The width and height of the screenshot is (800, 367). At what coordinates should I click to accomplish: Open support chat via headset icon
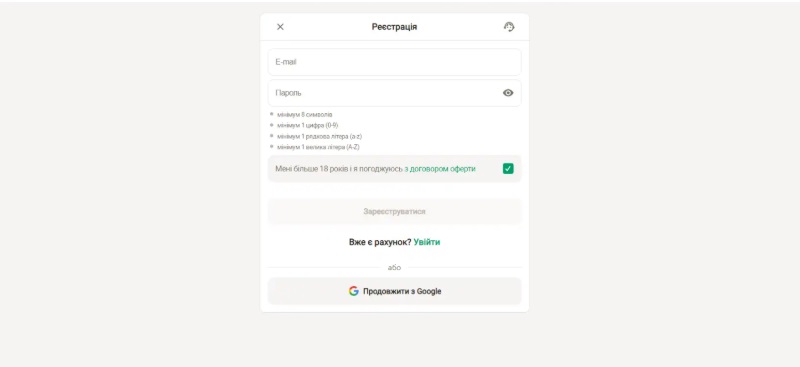click(x=509, y=27)
